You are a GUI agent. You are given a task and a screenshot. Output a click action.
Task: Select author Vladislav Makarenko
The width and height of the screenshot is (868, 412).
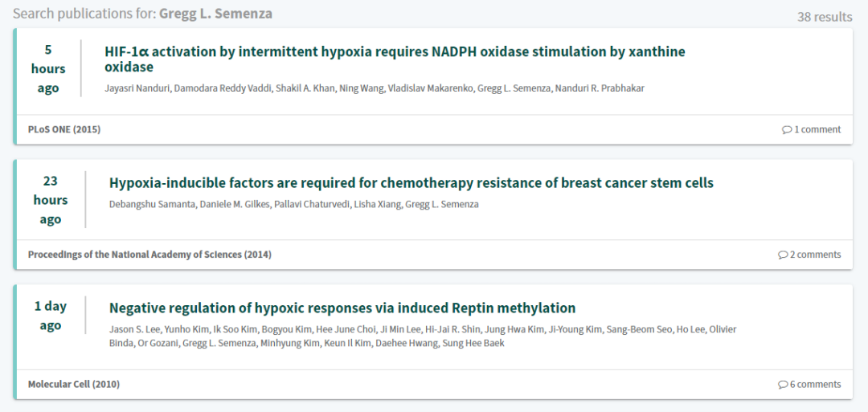430,88
